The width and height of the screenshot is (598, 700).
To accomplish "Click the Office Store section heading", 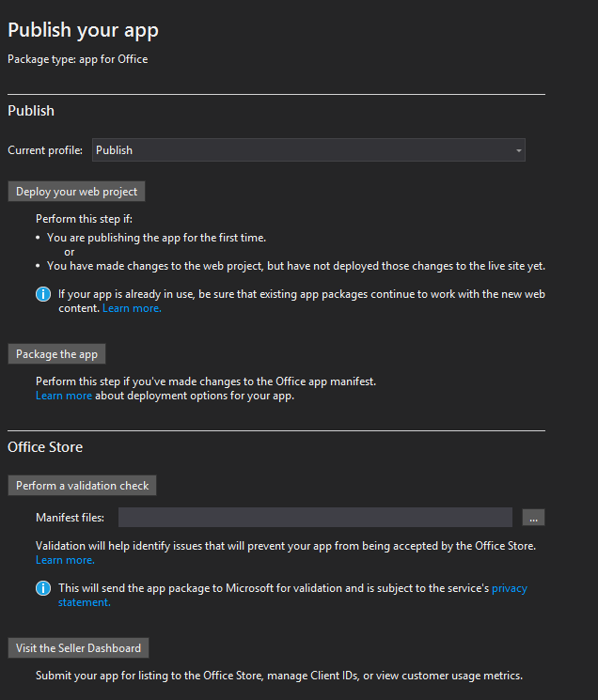I will (45, 447).
